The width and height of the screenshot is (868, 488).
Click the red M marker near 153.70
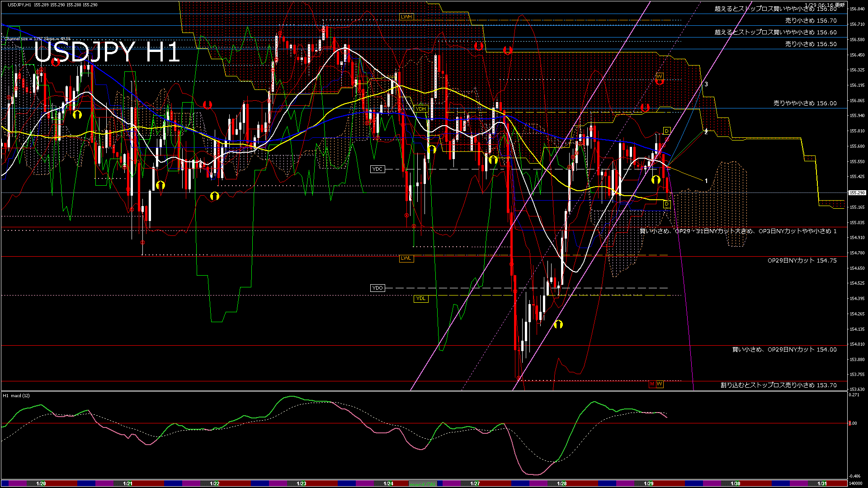pos(652,384)
